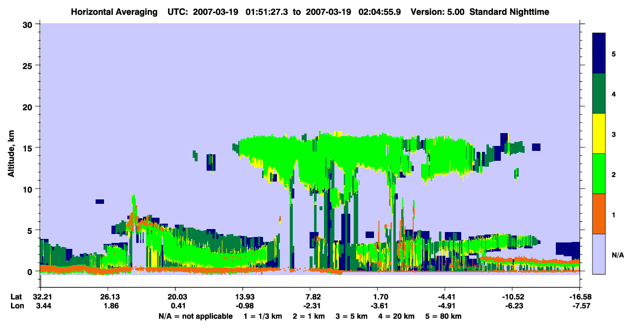Click legend text '5 = 80 km'
This screenshot has height=330, width=644.
(x=444, y=316)
